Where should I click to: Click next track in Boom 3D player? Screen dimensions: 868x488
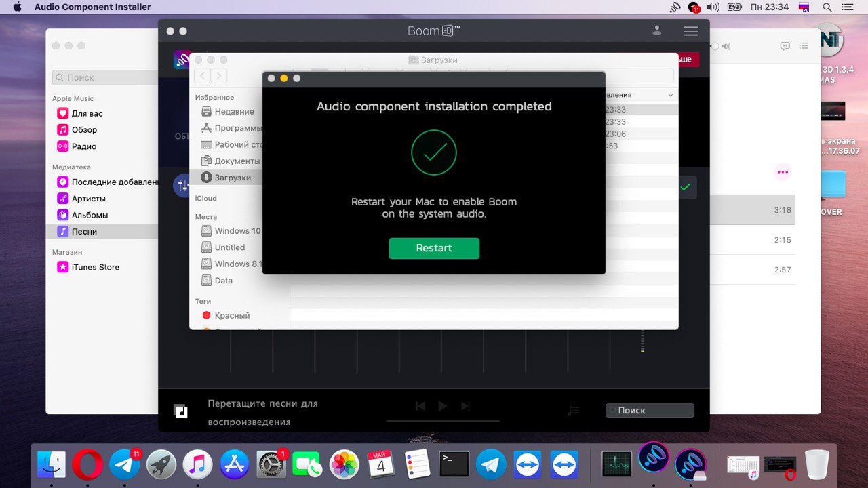[465, 406]
